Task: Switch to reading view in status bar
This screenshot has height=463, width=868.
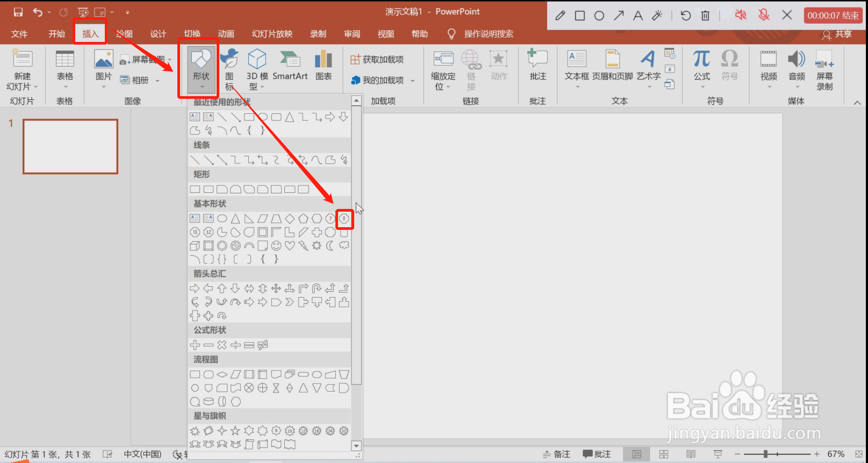Action: [x=691, y=454]
